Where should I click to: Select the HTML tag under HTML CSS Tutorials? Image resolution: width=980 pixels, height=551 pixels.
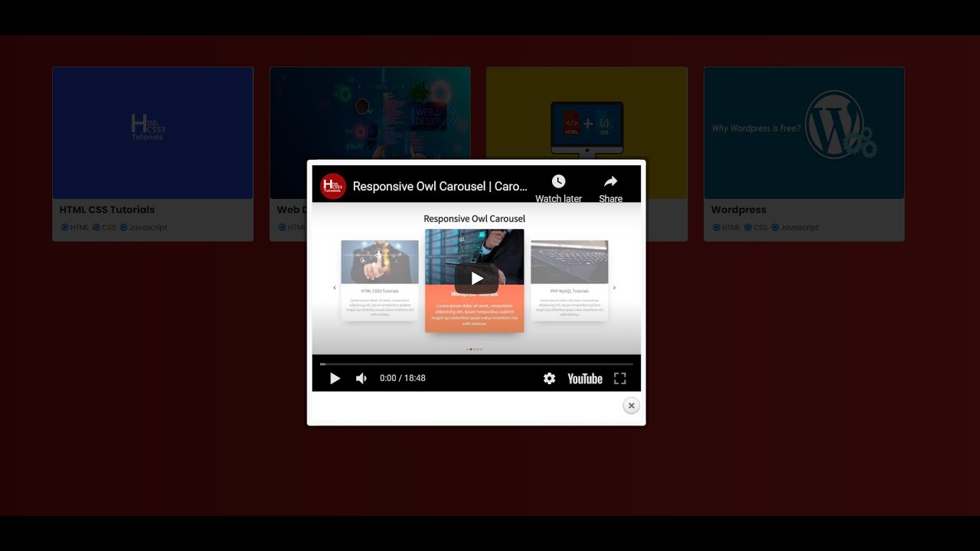(75, 227)
